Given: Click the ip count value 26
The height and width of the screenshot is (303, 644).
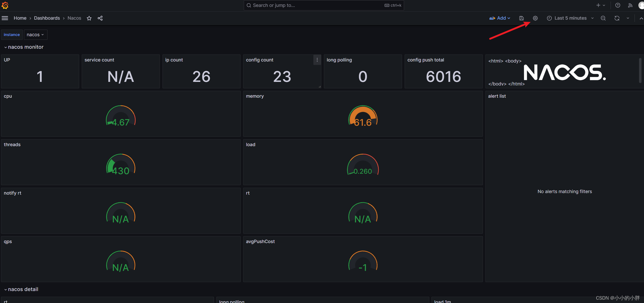Looking at the screenshot, I should (201, 77).
